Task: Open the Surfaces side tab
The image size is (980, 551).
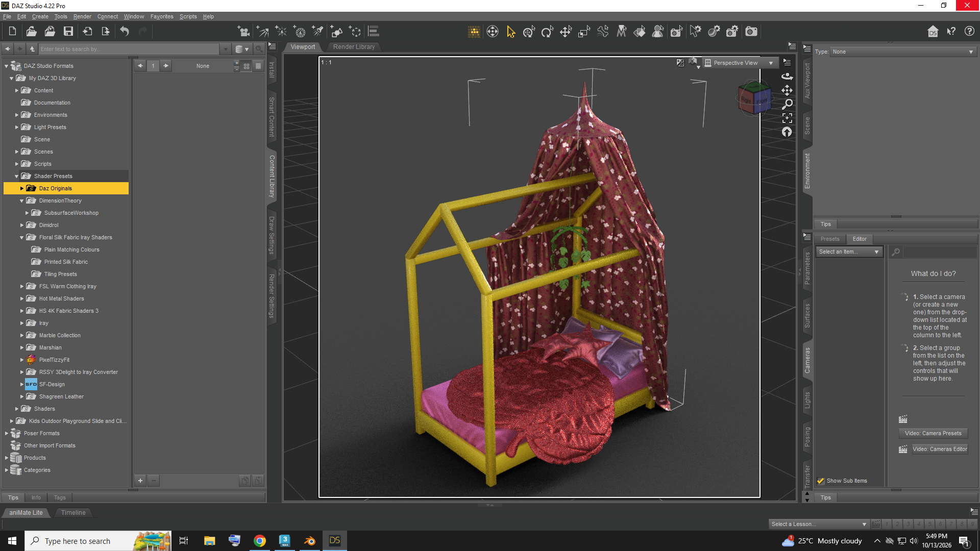Action: 807,316
